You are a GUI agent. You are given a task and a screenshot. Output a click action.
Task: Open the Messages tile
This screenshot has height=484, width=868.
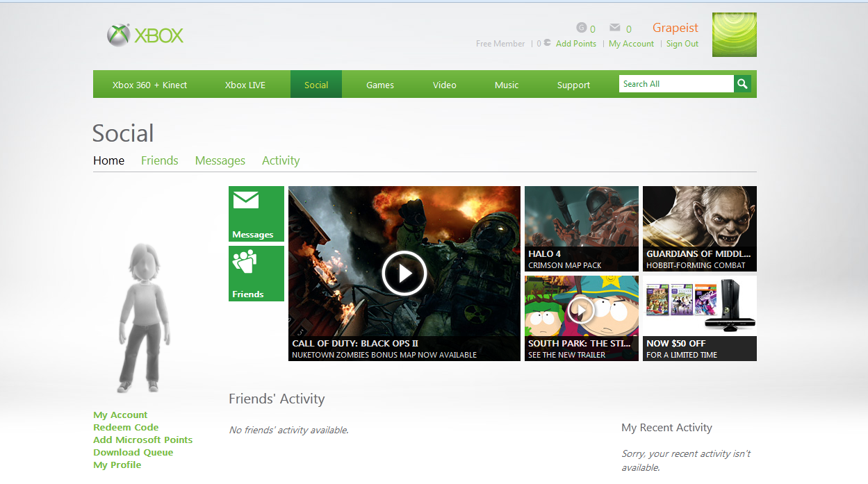[256, 214]
